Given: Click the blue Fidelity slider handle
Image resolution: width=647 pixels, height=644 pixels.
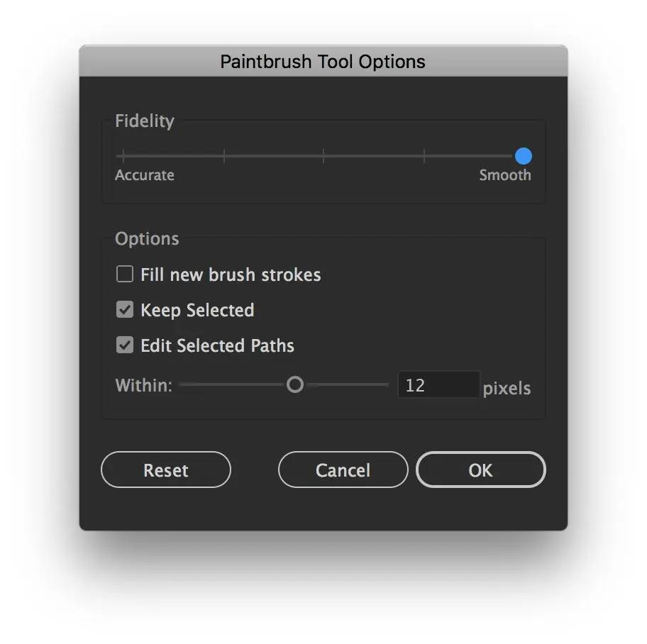Looking at the screenshot, I should (524, 156).
